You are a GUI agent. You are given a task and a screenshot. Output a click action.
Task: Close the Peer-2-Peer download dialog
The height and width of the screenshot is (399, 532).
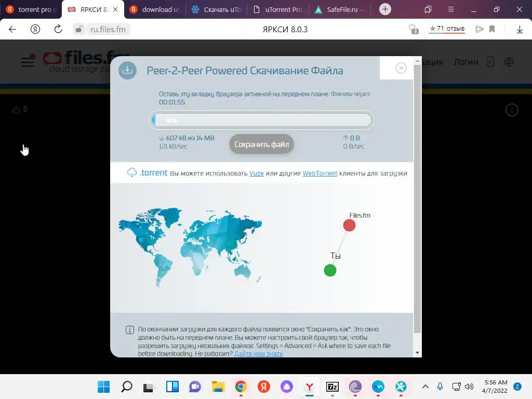(401, 68)
